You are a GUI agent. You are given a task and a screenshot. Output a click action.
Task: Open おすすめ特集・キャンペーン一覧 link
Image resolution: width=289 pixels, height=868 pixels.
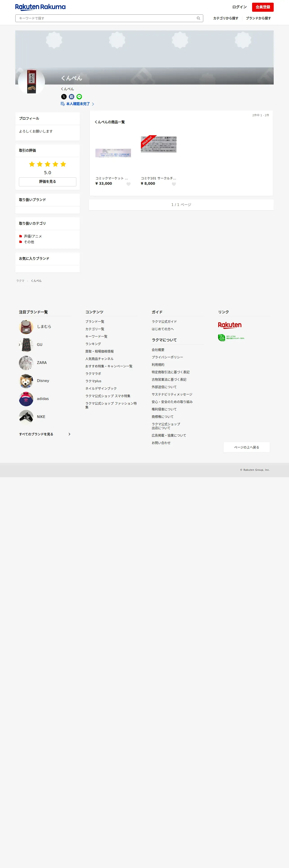[x=109, y=366]
